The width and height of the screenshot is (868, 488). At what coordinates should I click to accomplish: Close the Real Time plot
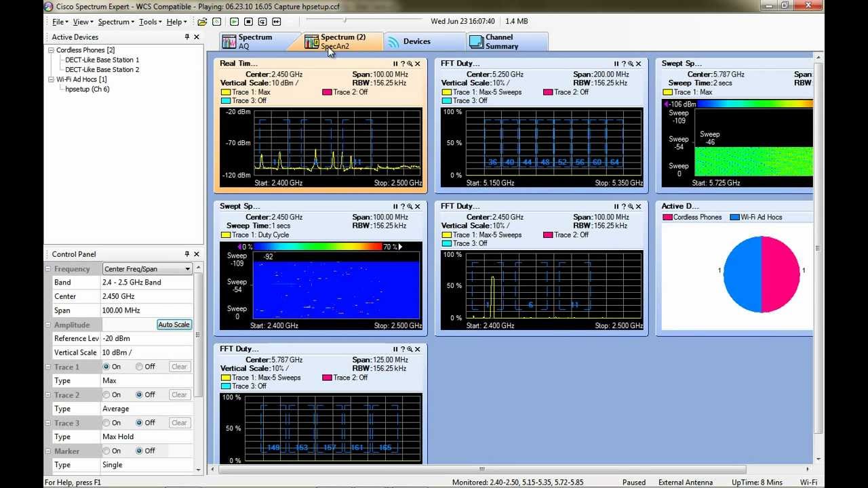(418, 64)
